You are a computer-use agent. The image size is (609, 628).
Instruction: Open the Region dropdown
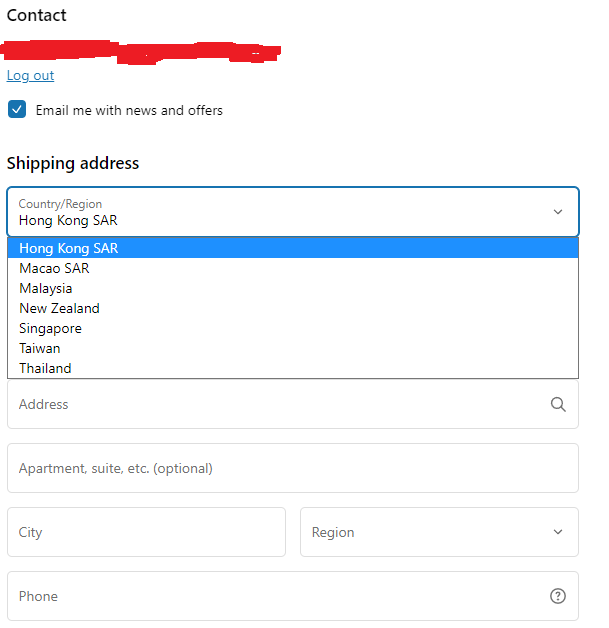pos(439,532)
